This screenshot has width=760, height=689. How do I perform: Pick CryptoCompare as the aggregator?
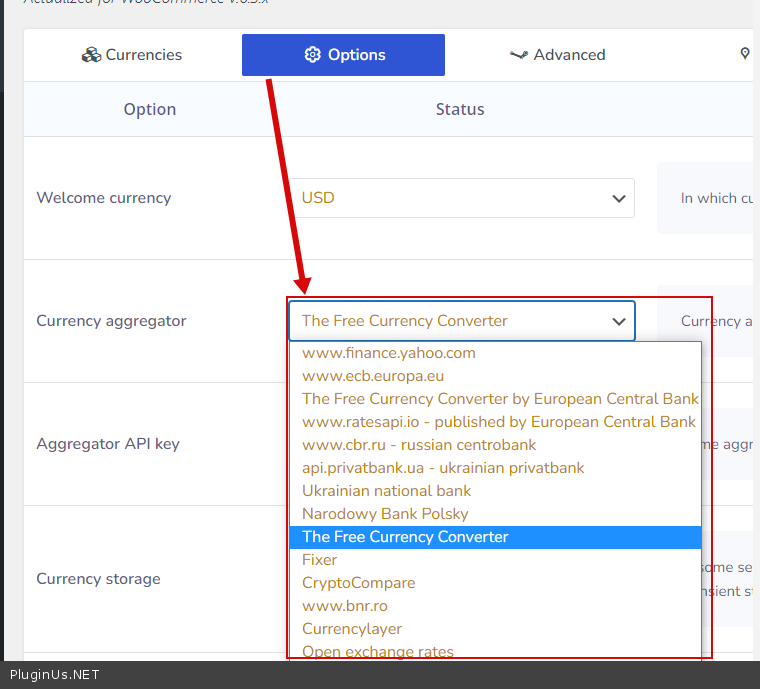(x=358, y=583)
